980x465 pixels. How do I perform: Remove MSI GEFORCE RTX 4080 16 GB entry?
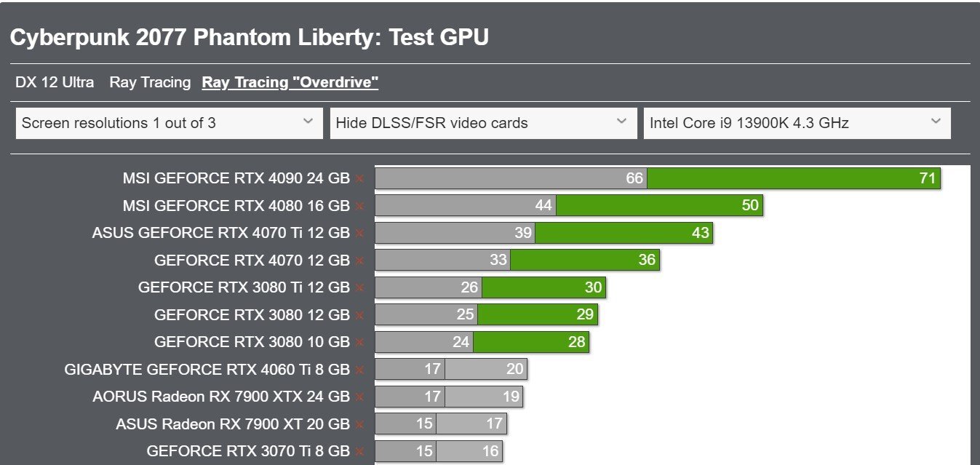[x=359, y=206]
